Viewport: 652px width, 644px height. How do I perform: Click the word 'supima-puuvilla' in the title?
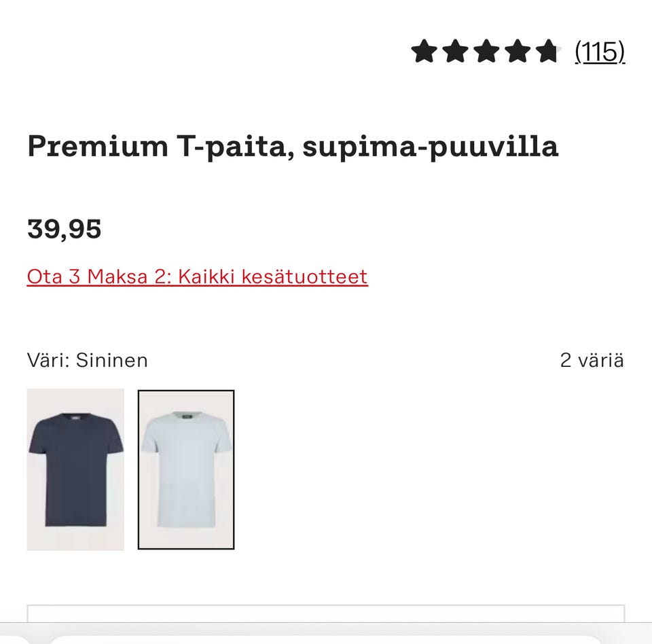click(431, 146)
